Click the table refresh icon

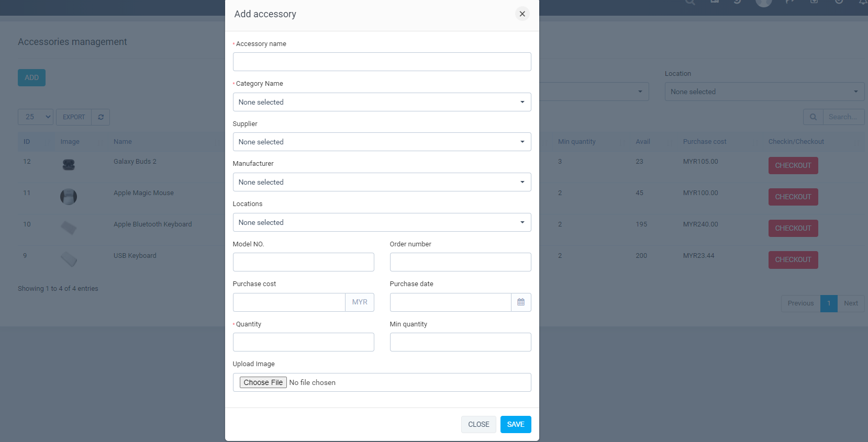(101, 117)
